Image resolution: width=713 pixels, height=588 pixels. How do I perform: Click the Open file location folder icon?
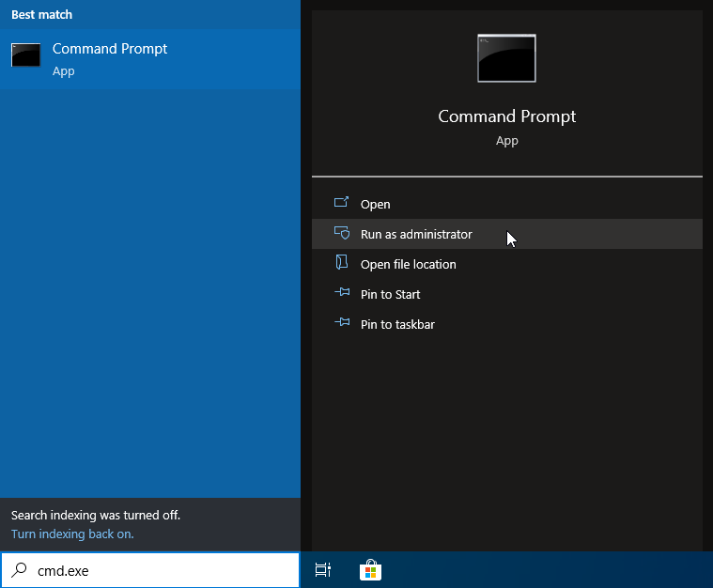coord(342,264)
